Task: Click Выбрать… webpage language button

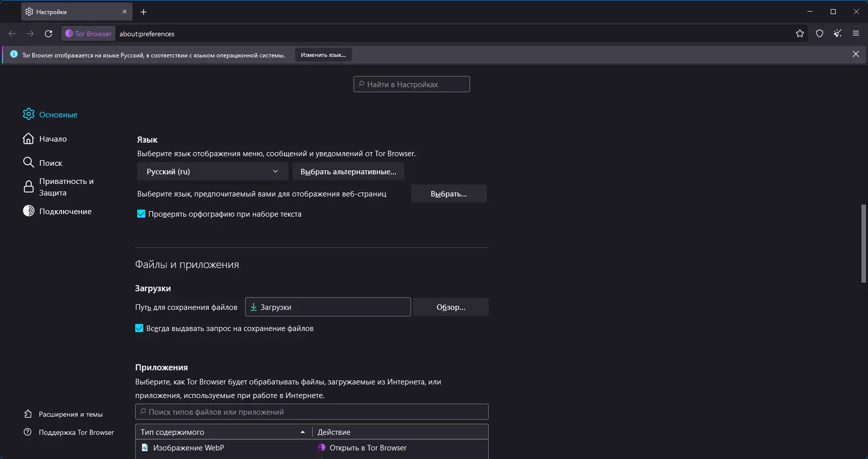Action: click(449, 194)
